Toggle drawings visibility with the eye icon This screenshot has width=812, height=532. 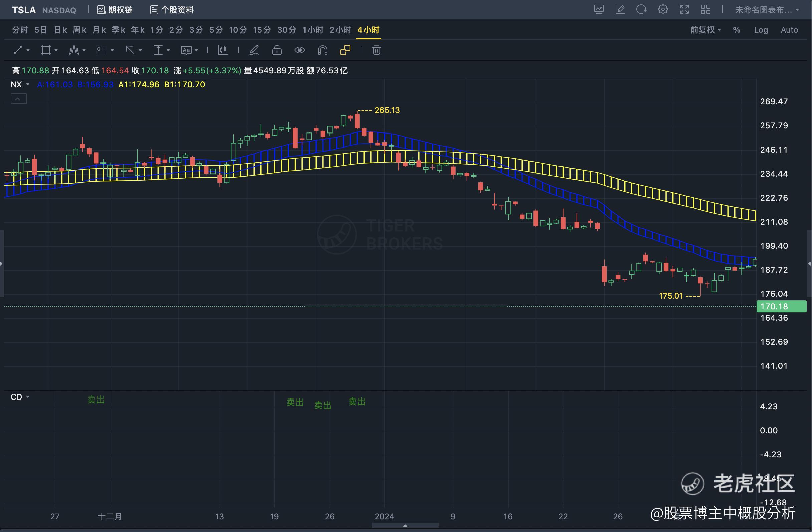click(x=299, y=50)
